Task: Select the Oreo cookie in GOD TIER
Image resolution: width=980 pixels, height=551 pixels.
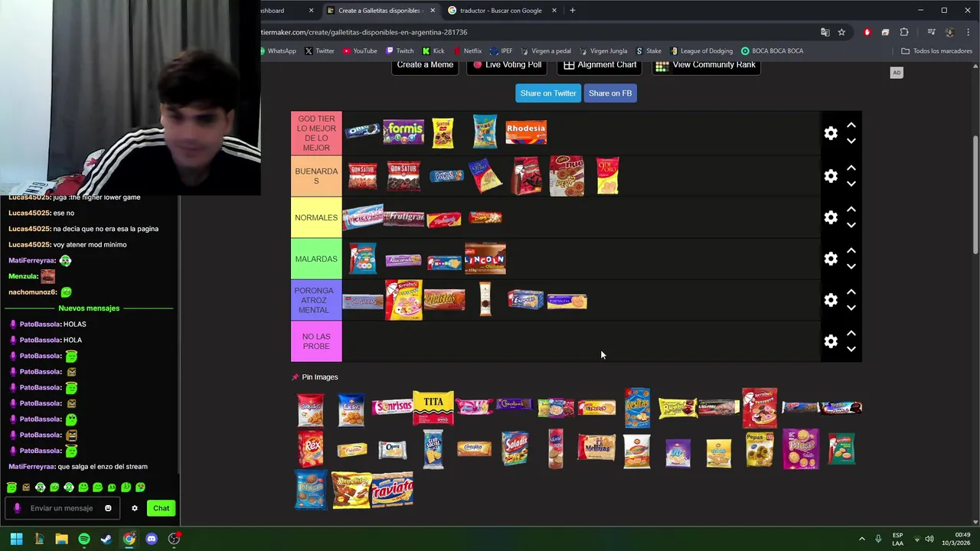Action: pyautogui.click(x=362, y=131)
